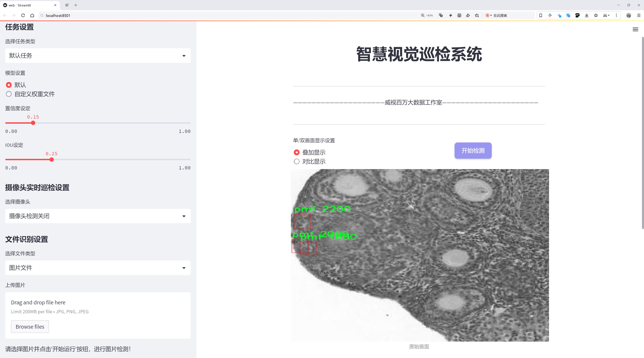This screenshot has width=644, height=358.
Task: Open the 图片文件 file type dropdown
Action: click(x=98, y=268)
